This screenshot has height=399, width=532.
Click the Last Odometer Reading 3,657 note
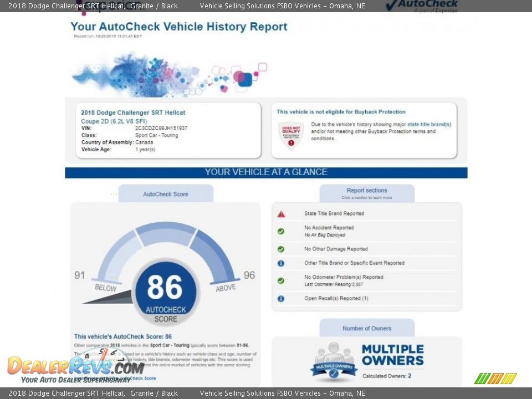pyautogui.click(x=334, y=284)
